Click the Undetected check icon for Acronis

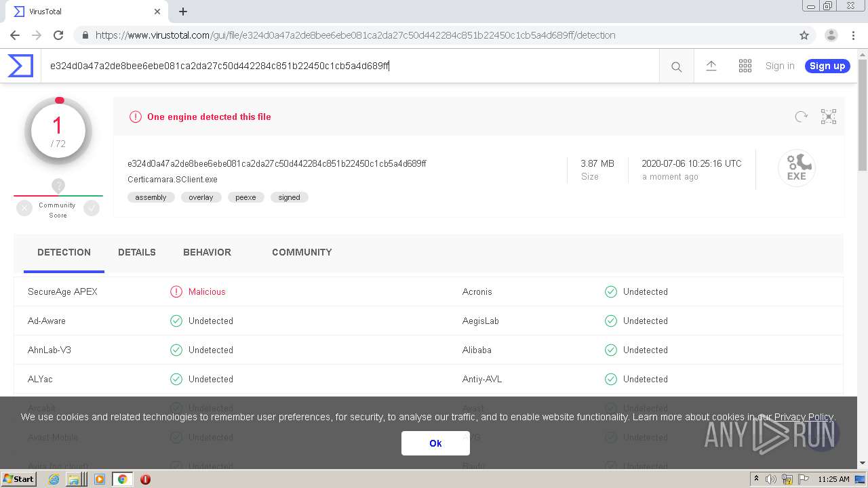[611, 291]
